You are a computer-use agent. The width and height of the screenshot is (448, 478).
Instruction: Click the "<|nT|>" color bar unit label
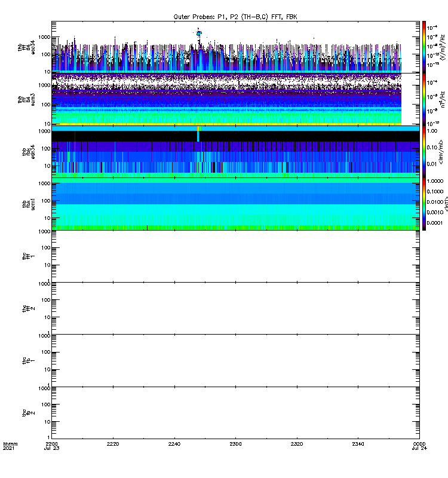[446, 204]
